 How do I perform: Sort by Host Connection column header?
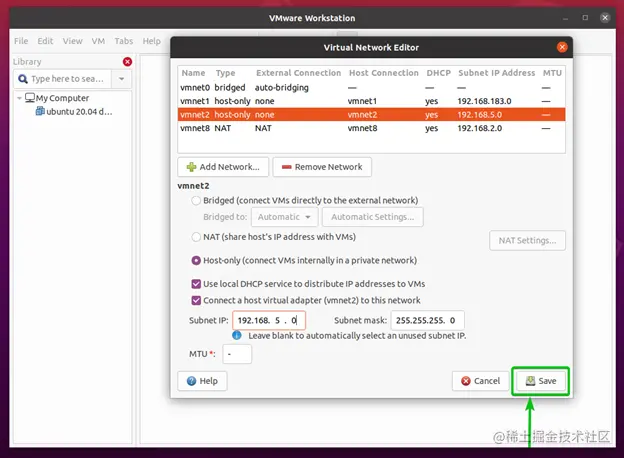384,73
